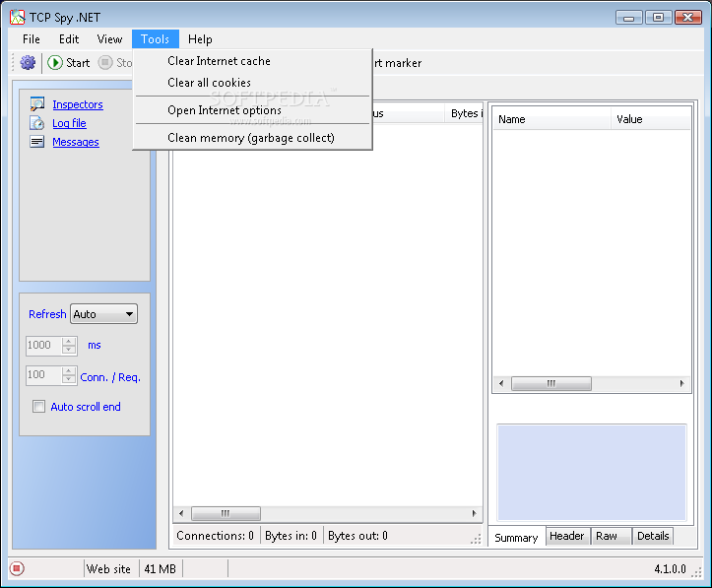Open the Inspectors link
Viewport: 712px width, 588px height.
pos(78,104)
